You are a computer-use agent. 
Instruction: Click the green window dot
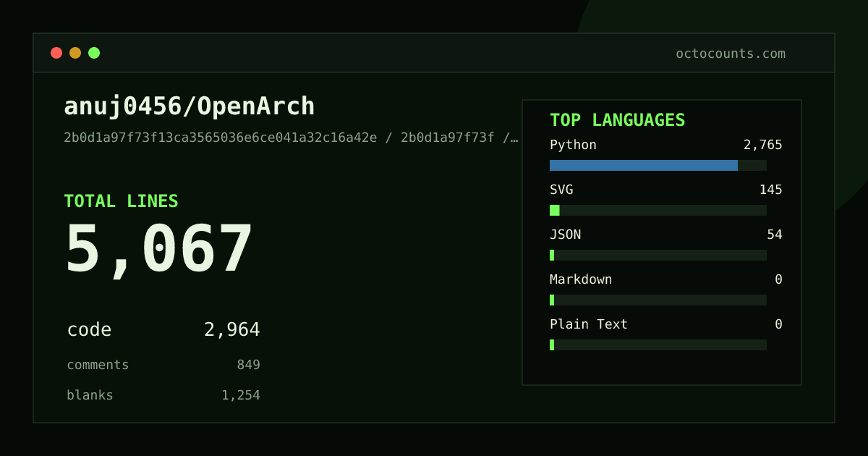click(94, 53)
